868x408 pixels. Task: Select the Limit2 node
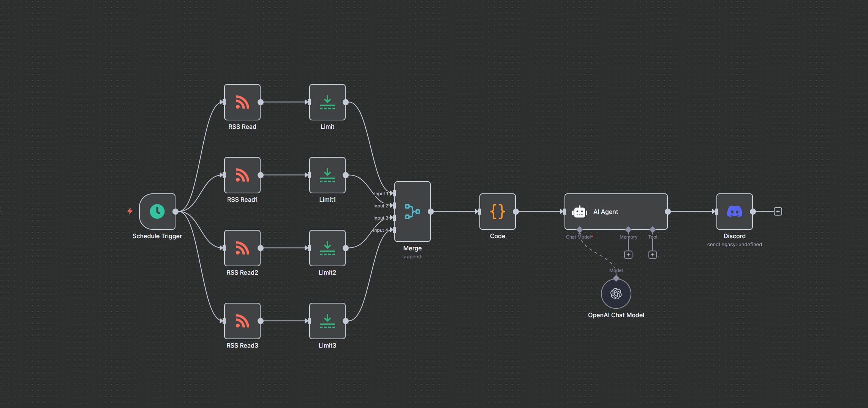[x=327, y=248]
